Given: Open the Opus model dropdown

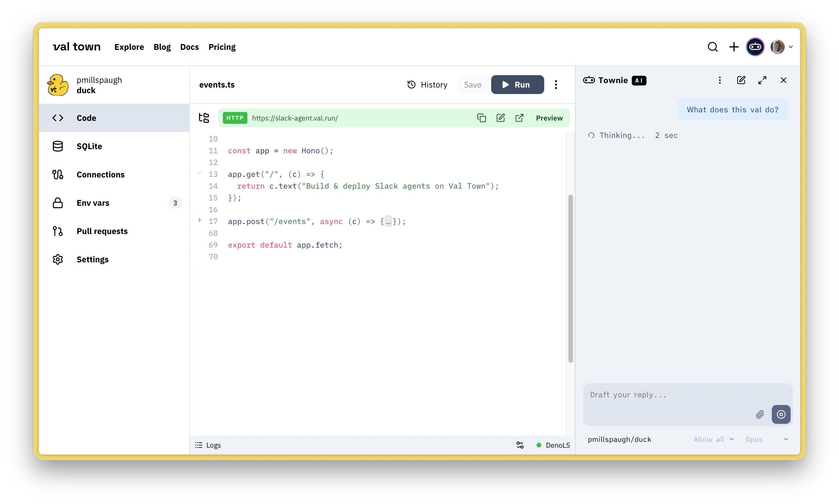Looking at the screenshot, I should pyautogui.click(x=767, y=439).
